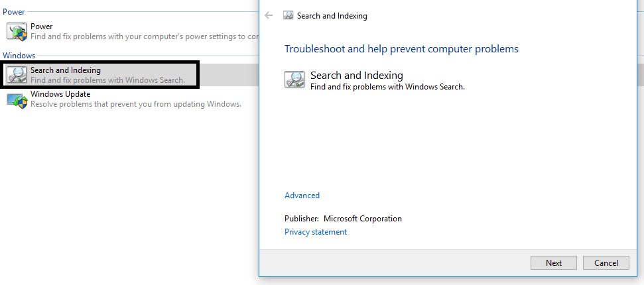Click the wizard title text Search and Indexing
Viewport: 644px width, 285px height.
(332, 15)
